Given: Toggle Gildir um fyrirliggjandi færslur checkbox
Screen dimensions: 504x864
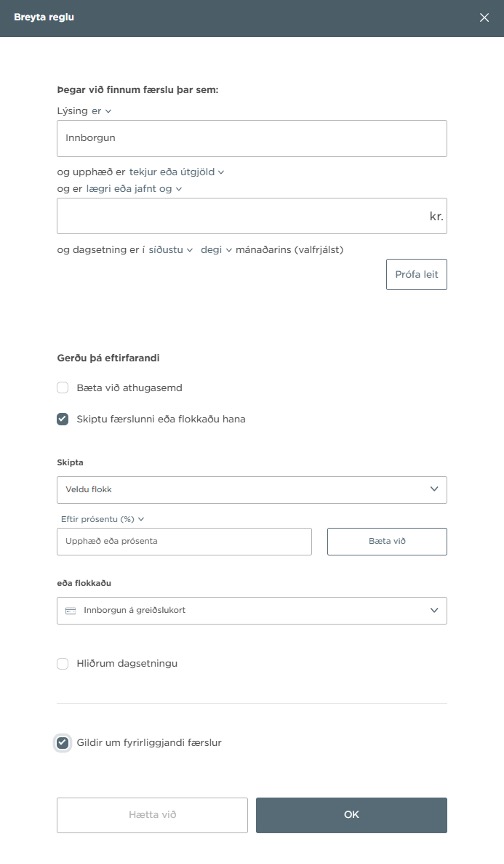Looking at the screenshot, I should [63, 743].
